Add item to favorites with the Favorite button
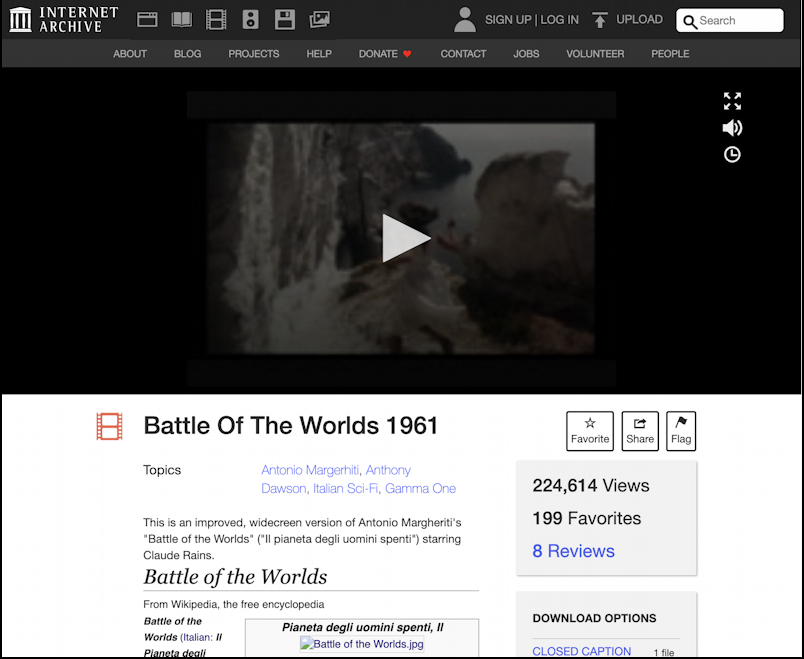 (x=590, y=431)
